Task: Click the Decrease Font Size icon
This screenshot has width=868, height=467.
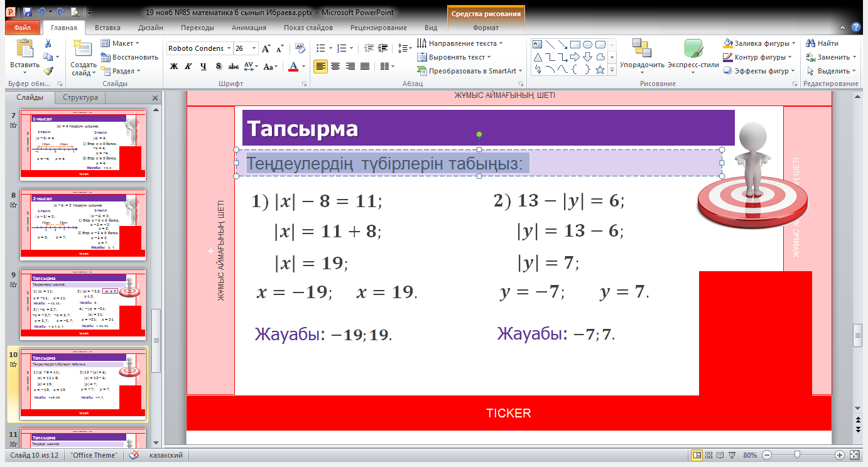Action: (x=279, y=48)
